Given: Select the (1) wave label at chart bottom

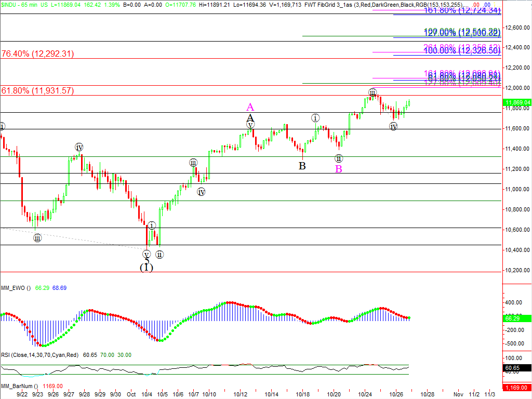Looking at the screenshot, I should [147, 268].
